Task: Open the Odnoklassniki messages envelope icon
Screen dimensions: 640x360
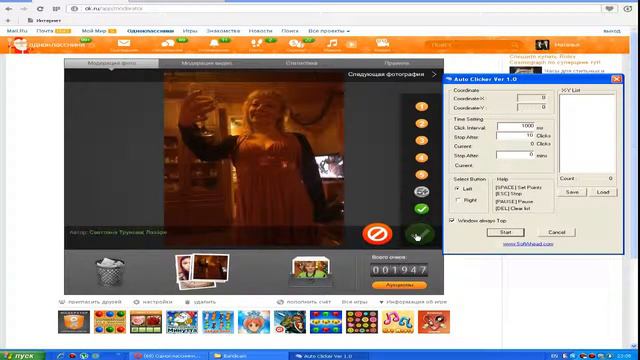Action: 124,44
